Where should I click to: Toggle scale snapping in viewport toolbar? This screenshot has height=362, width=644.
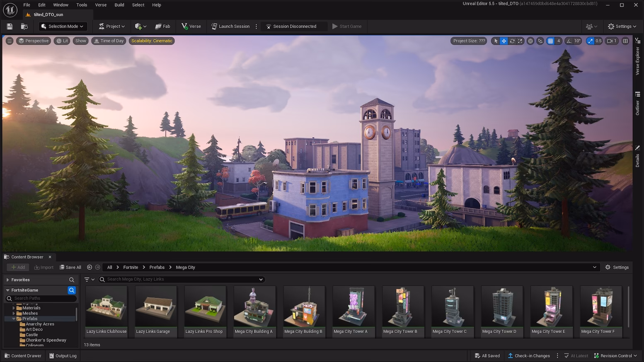[590, 41]
